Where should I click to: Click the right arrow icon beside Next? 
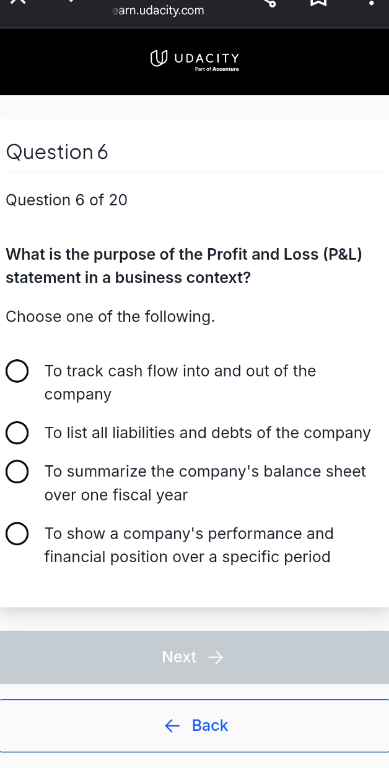pyautogui.click(x=216, y=657)
